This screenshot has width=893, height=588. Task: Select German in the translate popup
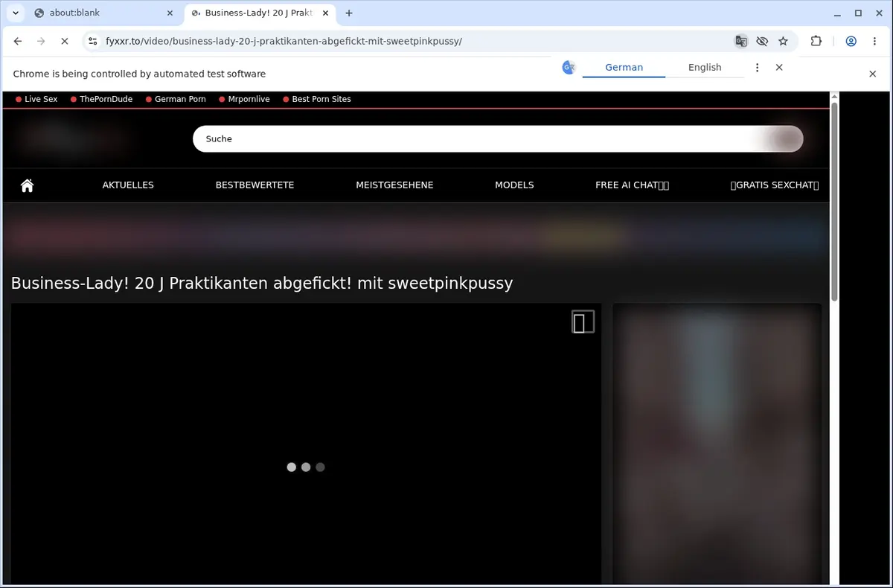624,67
